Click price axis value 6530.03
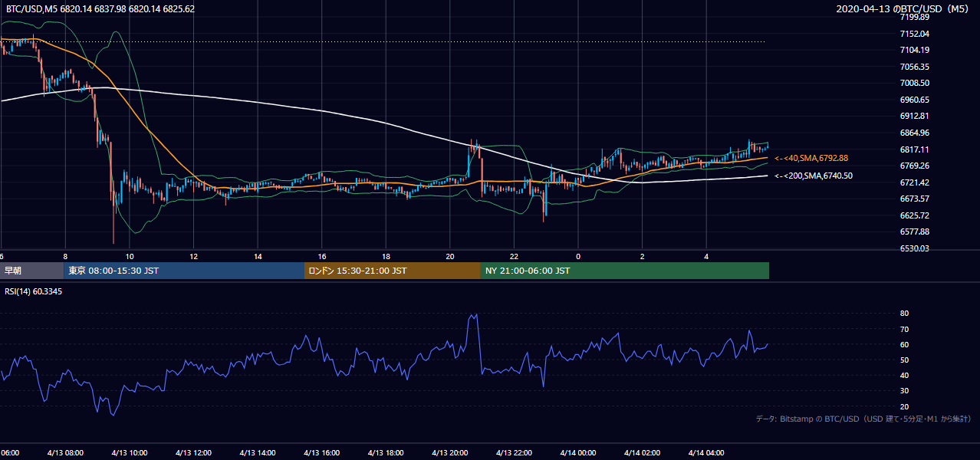The width and height of the screenshot is (980, 460). pyautogui.click(x=915, y=248)
